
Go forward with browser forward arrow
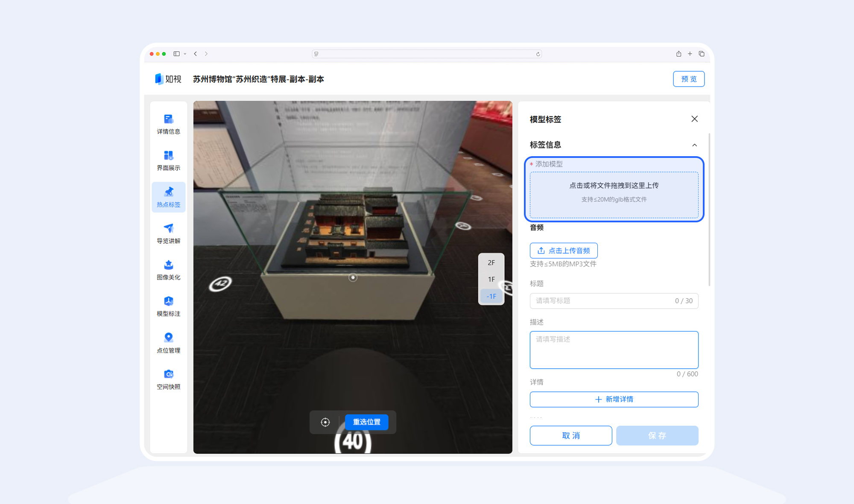point(206,54)
